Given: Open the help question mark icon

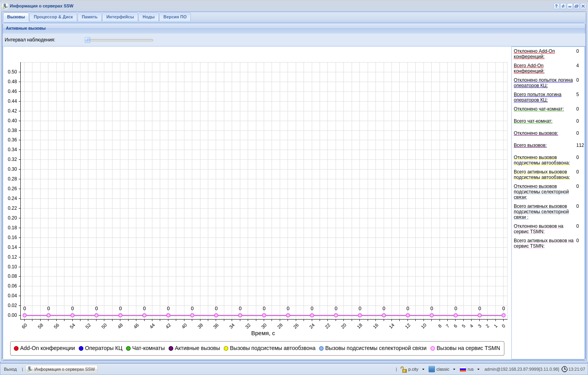Looking at the screenshot, I should 556,6.
